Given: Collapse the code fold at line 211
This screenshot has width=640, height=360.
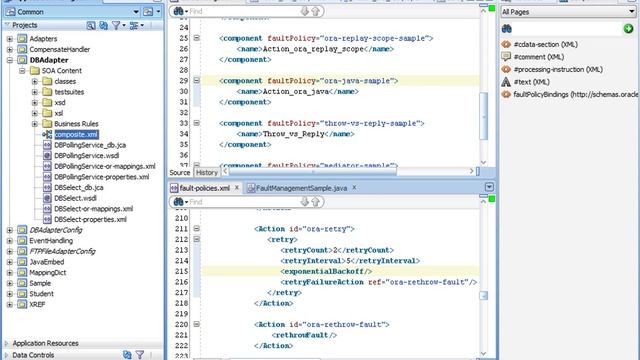Looking at the screenshot, I should pyautogui.click(x=196, y=229).
